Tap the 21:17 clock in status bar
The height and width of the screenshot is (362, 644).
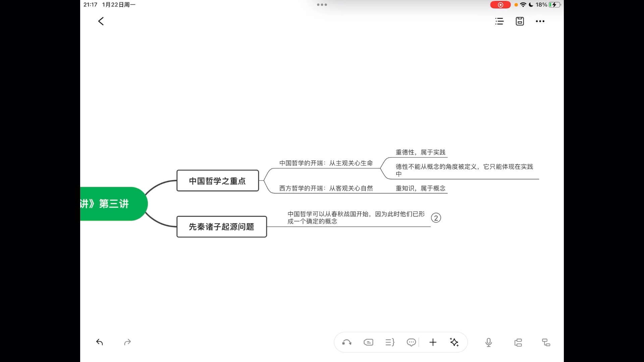[90, 5]
